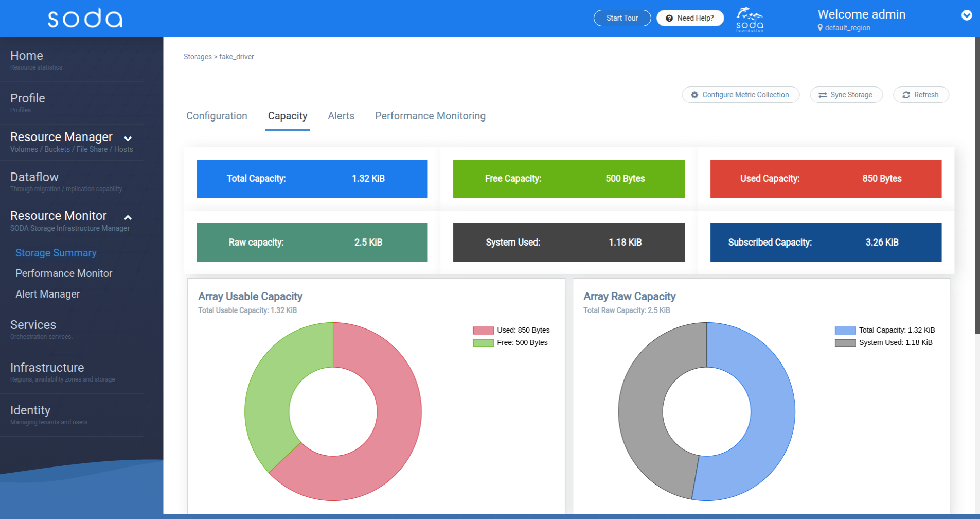The width and height of the screenshot is (980, 519).
Task: Click the Raw capacity 2.5 KiB card
Action: 312,243
